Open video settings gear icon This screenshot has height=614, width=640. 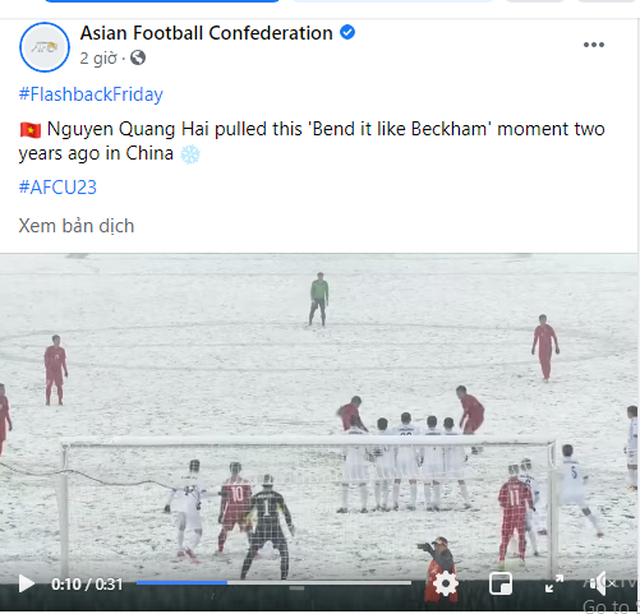tap(445, 584)
